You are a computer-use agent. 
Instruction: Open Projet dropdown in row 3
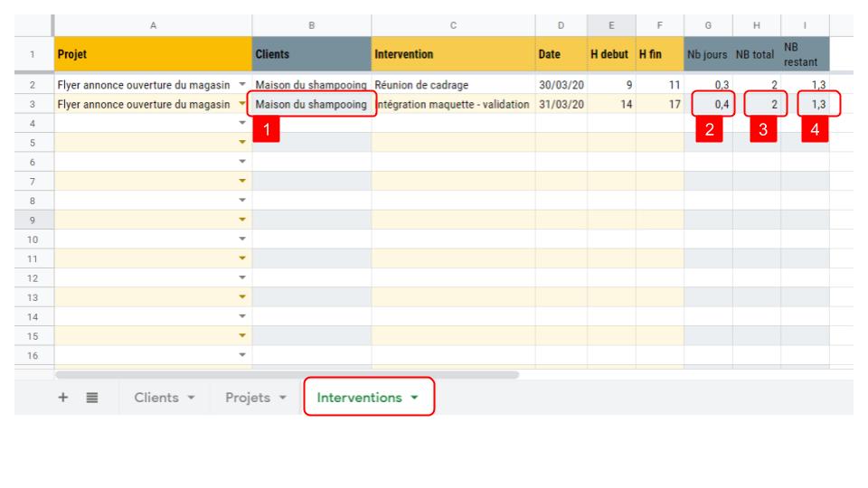pos(242,104)
